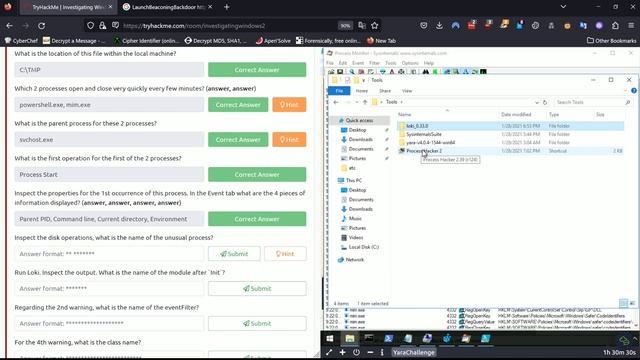
Task: Click hint for svchost.exe question
Action: [289, 140]
